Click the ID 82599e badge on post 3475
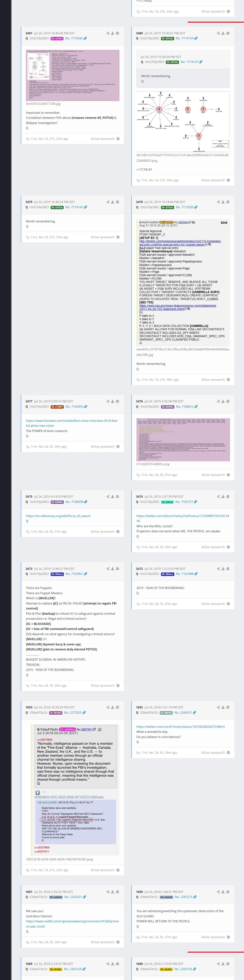 pyautogui.click(x=57, y=502)
